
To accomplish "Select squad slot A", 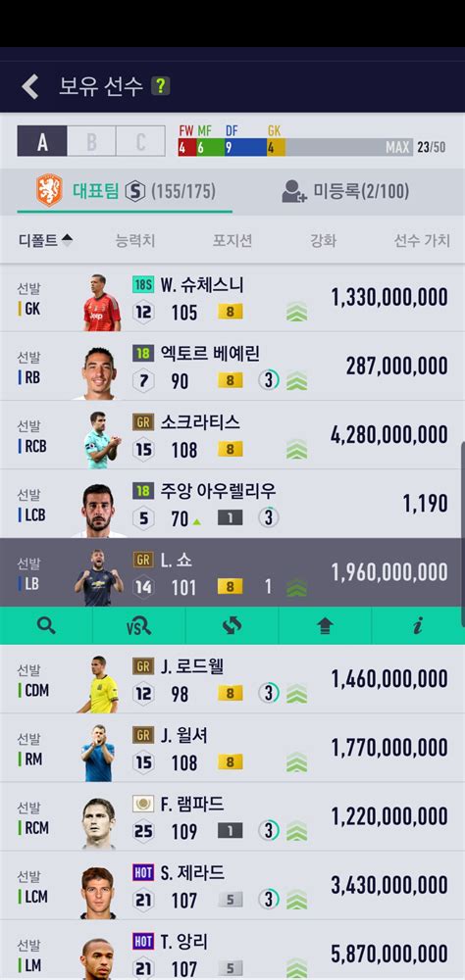I will 42,141.
